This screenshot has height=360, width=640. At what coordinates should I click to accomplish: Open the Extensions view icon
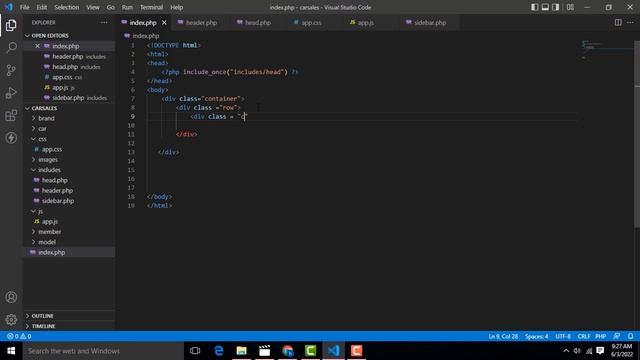(11, 116)
